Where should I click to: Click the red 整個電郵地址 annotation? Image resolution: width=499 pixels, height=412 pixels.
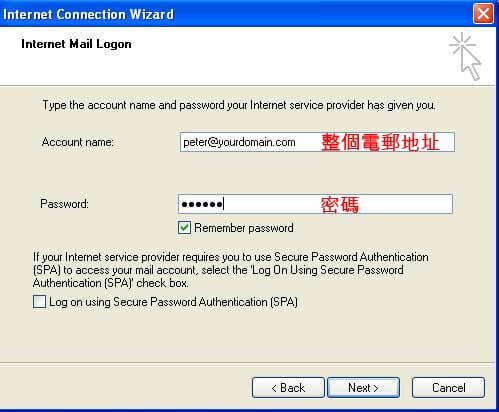point(380,142)
